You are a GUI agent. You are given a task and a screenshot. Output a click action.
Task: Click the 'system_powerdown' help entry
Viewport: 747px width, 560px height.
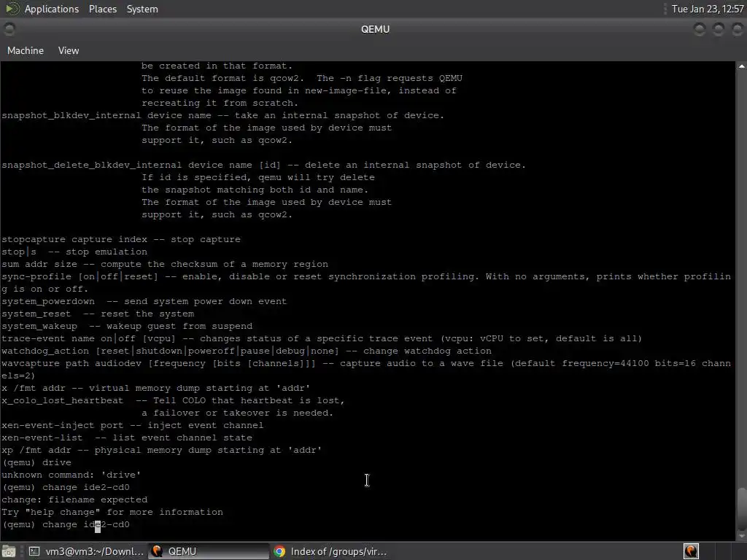point(144,301)
